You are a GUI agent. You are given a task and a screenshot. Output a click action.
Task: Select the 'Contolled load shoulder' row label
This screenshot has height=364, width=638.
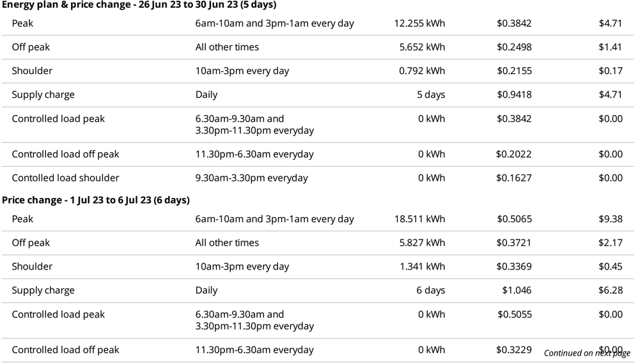(x=65, y=178)
